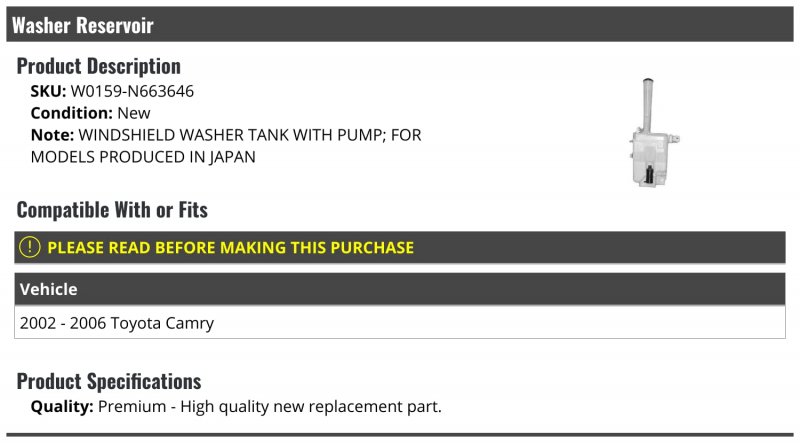Image resolution: width=800 pixels, height=443 pixels.
Task: Select the Vehicle table header
Action: [400, 289]
